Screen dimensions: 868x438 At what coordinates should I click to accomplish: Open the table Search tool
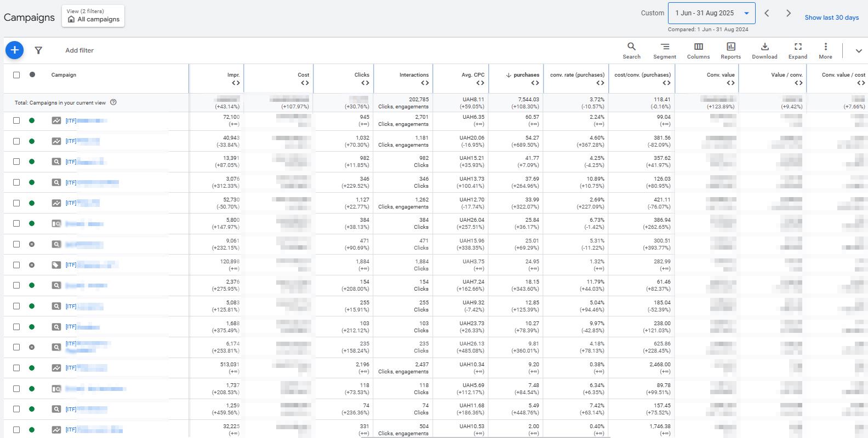tap(631, 50)
